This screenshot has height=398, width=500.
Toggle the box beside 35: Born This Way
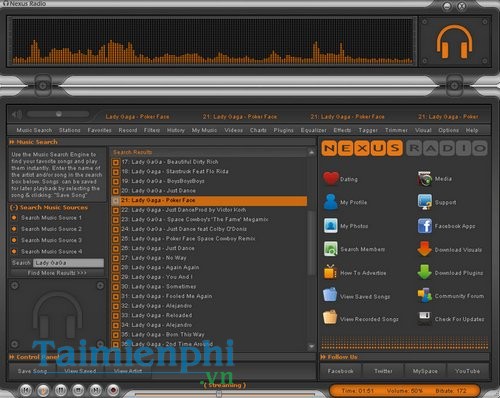116,335
